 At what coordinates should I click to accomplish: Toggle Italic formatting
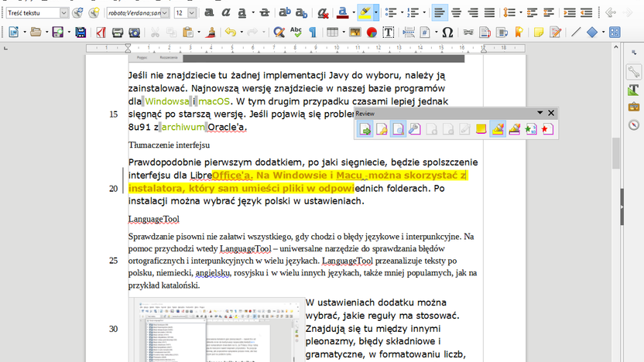point(225,12)
